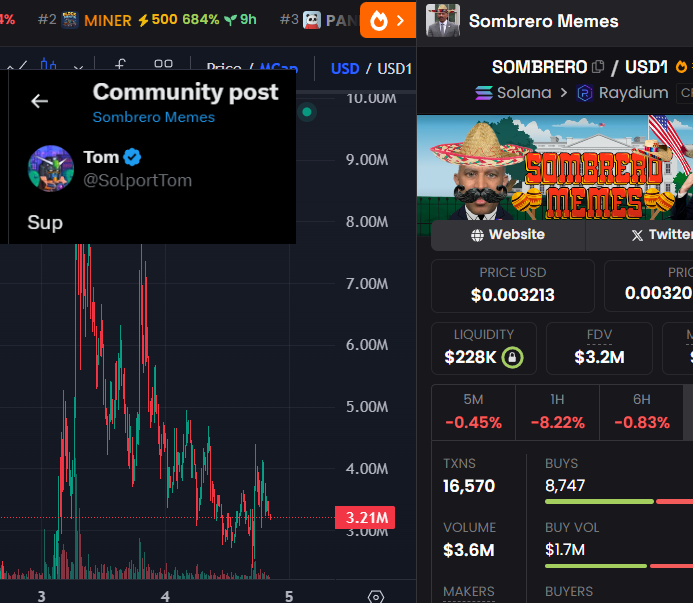Click the flame icon beside USD1
This screenshot has height=603, width=693.
coord(682,67)
